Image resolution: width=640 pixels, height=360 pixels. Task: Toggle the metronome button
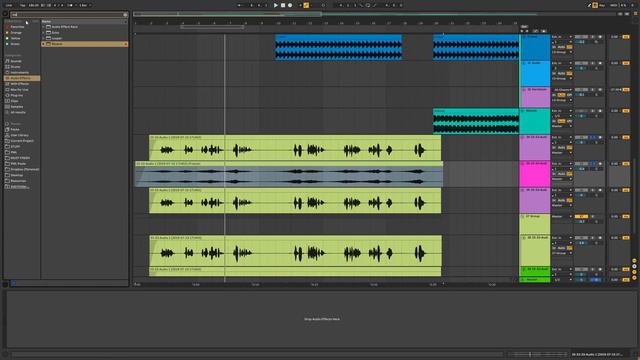pyautogui.click(x=71, y=5)
